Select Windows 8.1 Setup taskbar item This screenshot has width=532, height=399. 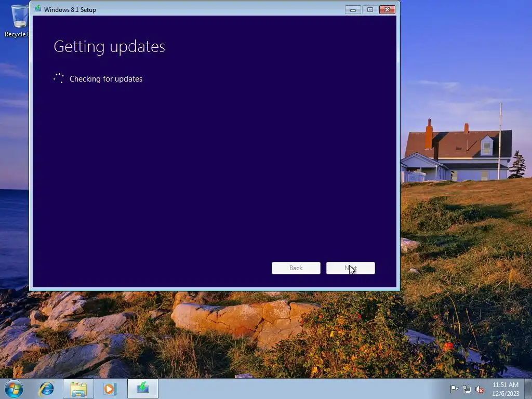143,389
